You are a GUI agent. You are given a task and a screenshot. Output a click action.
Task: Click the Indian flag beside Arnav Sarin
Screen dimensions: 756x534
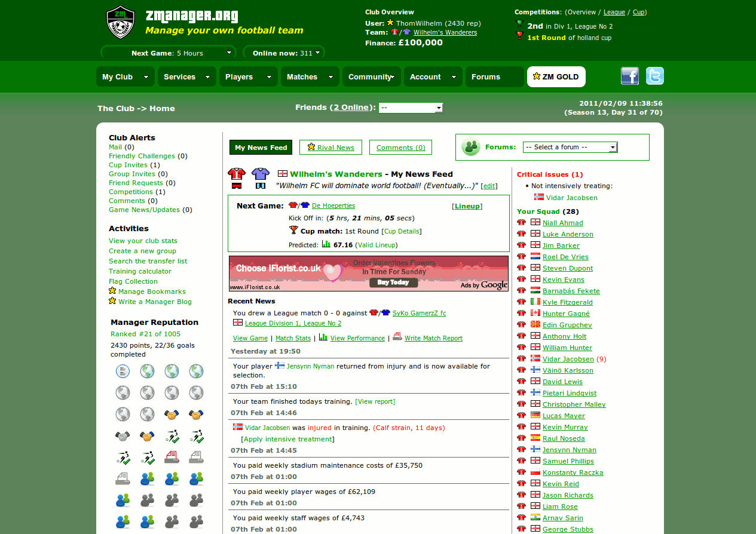535,517
